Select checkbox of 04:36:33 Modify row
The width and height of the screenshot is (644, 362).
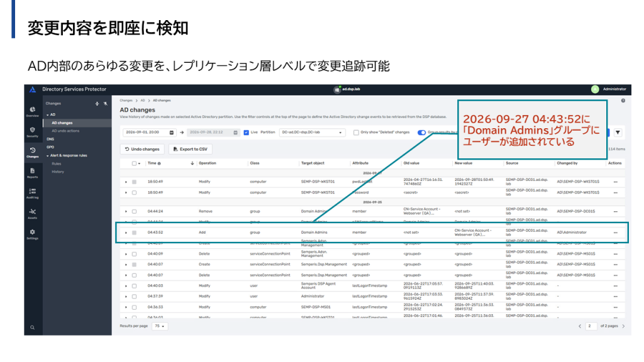pos(134,307)
